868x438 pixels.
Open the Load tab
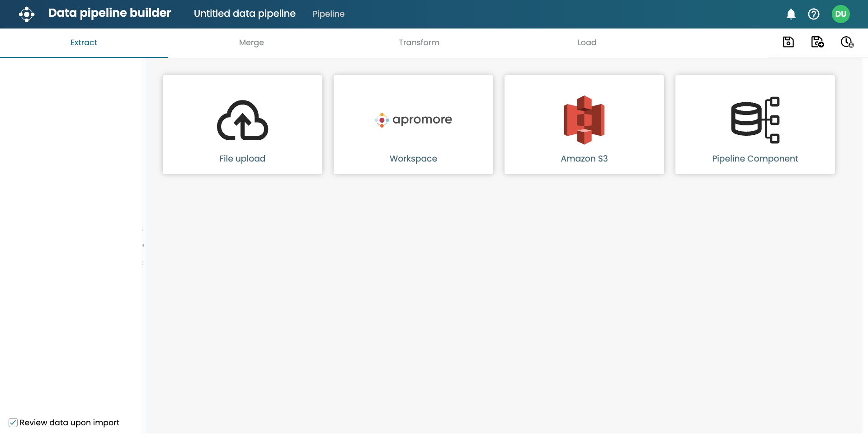[586, 43]
